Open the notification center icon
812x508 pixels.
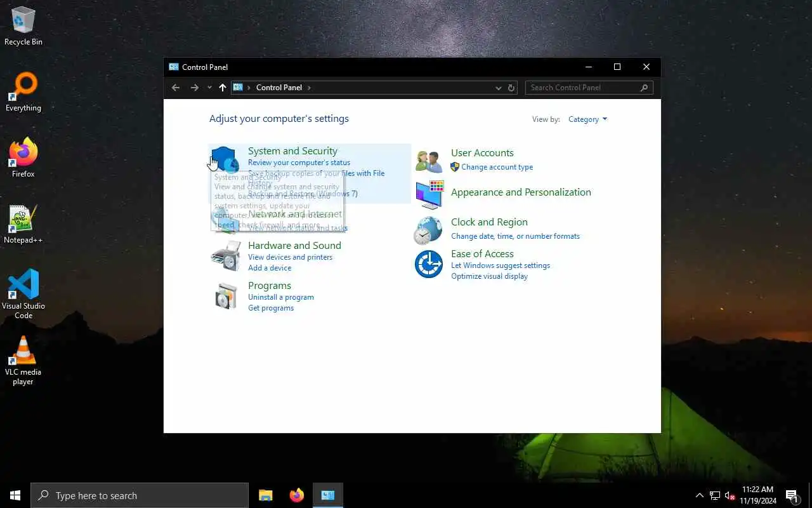[x=792, y=495]
